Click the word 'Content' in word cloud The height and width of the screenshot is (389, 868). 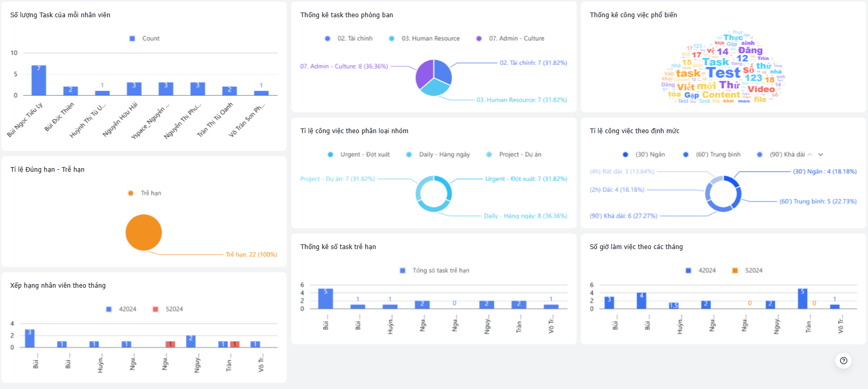click(721, 95)
